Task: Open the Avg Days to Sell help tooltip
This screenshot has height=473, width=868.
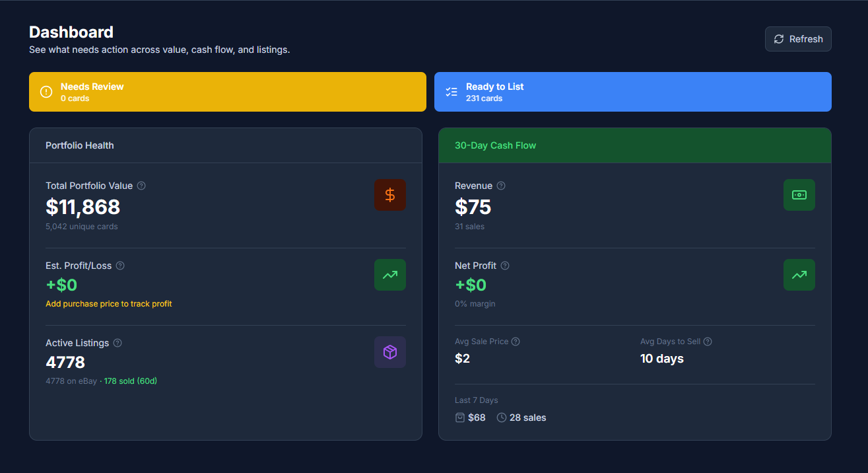Action: [707, 342]
